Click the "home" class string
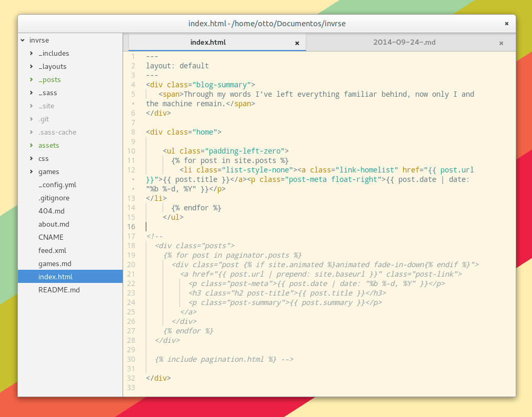The image size is (532, 417). point(205,132)
